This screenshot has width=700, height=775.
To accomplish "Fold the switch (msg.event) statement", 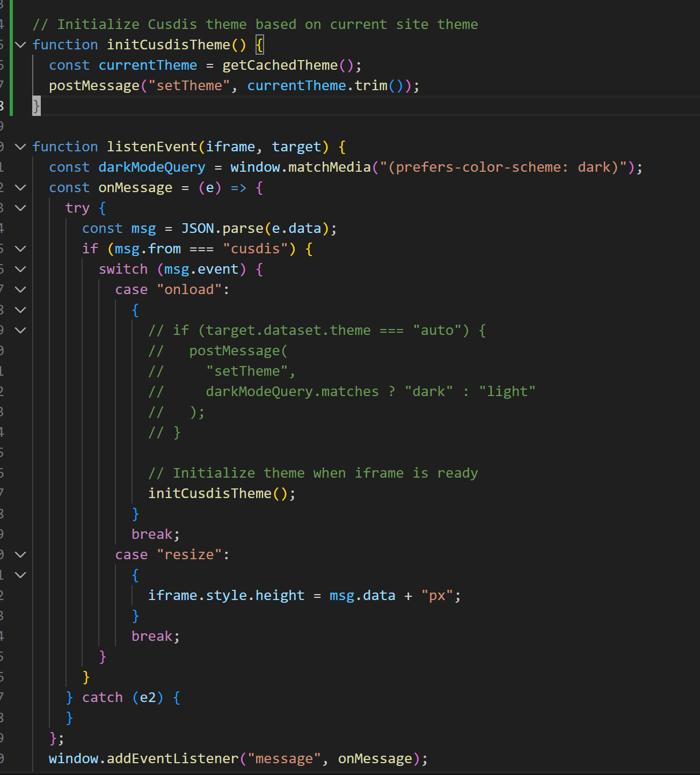I will [20, 269].
